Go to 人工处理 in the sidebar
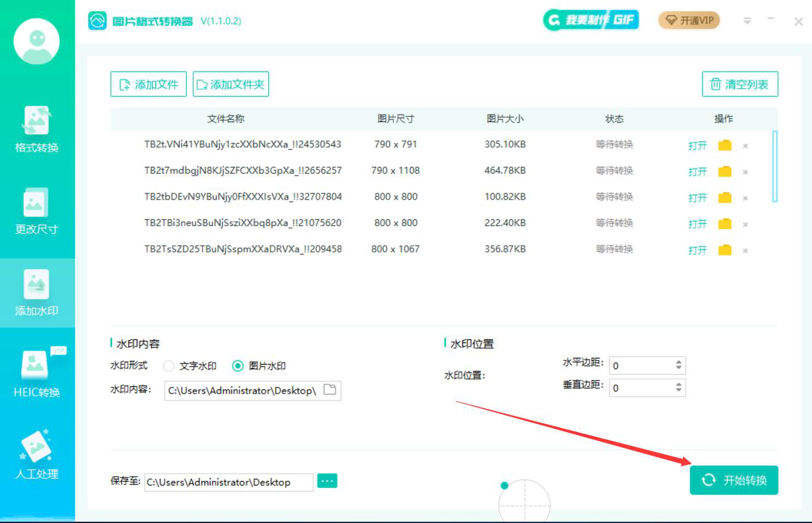Image resolution: width=812 pixels, height=523 pixels. pos(37,456)
